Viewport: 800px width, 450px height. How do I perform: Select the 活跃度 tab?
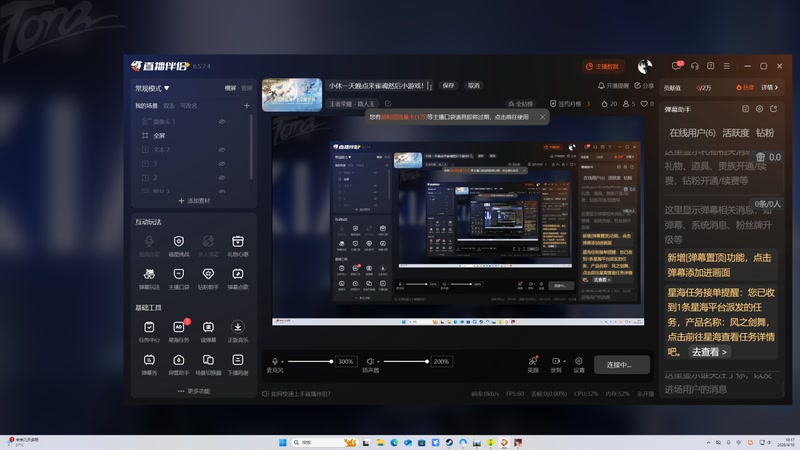tap(736, 133)
